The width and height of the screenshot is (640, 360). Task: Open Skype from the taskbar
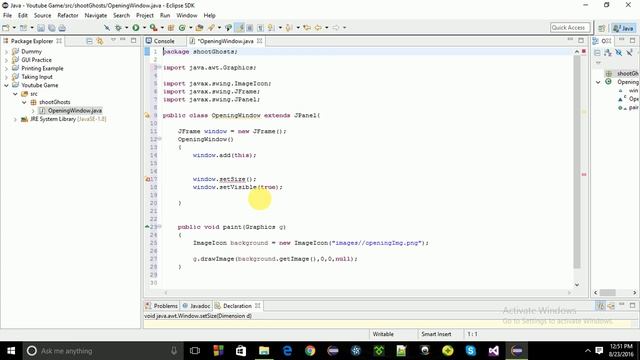point(471,351)
